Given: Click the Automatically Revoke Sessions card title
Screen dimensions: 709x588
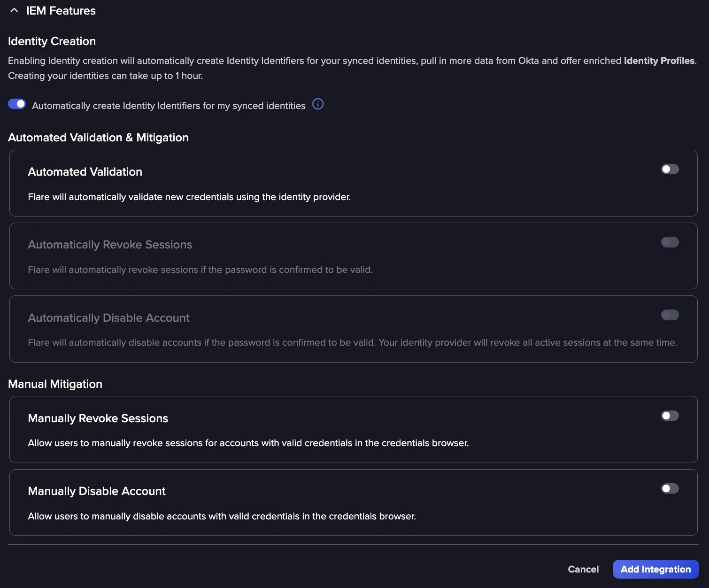Looking at the screenshot, I should click(x=110, y=245).
